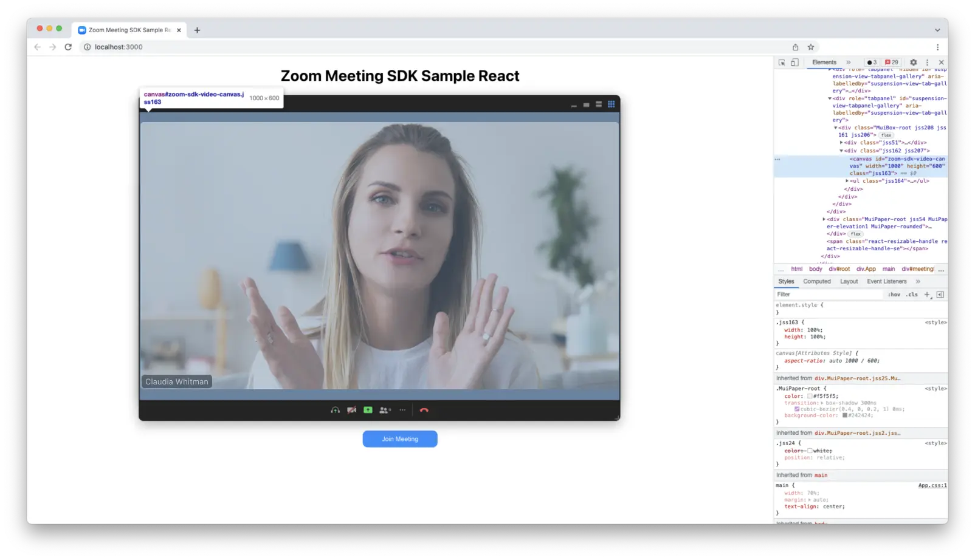
Task: Open the participants panel icon
Action: point(385,410)
